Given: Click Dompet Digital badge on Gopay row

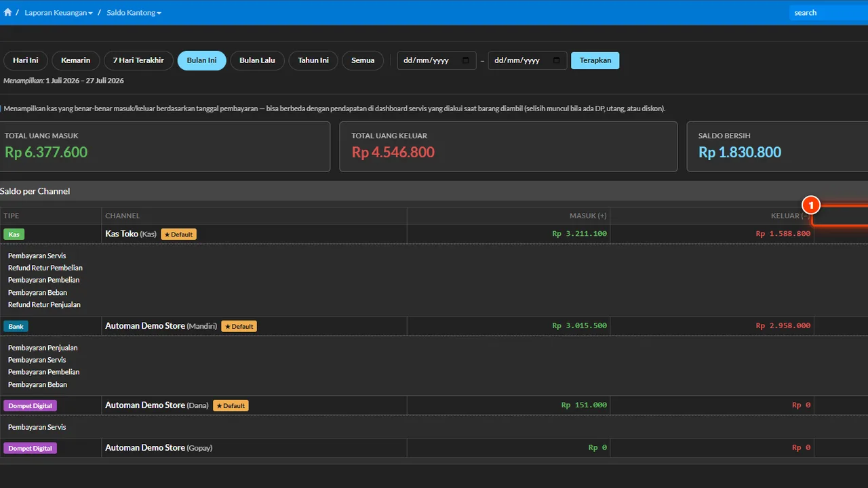Looking at the screenshot, I should [x=31, y=448].
